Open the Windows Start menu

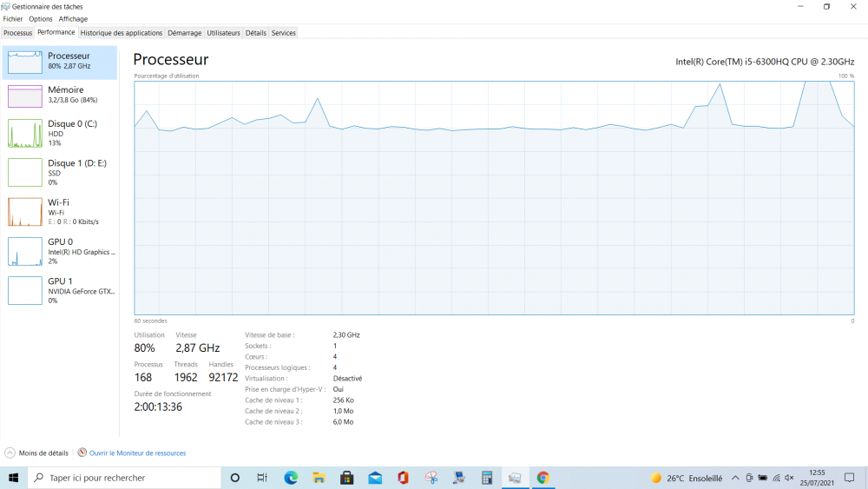(13, 478)
